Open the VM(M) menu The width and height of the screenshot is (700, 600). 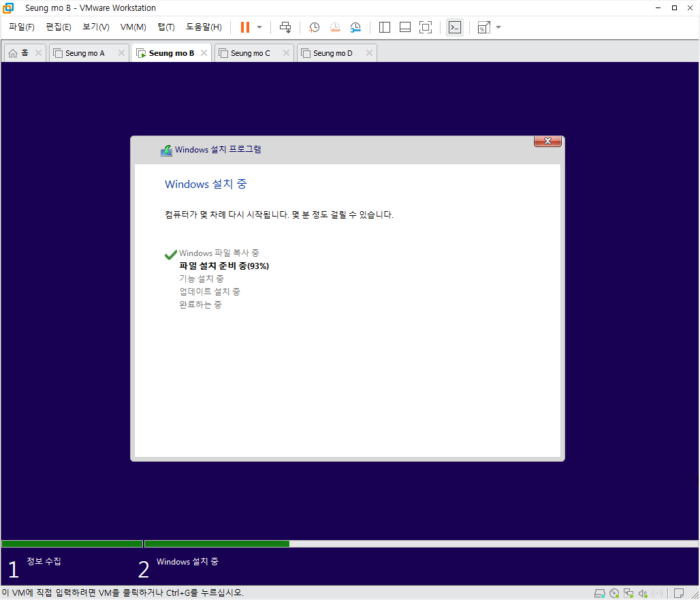(x=133, y=27)
